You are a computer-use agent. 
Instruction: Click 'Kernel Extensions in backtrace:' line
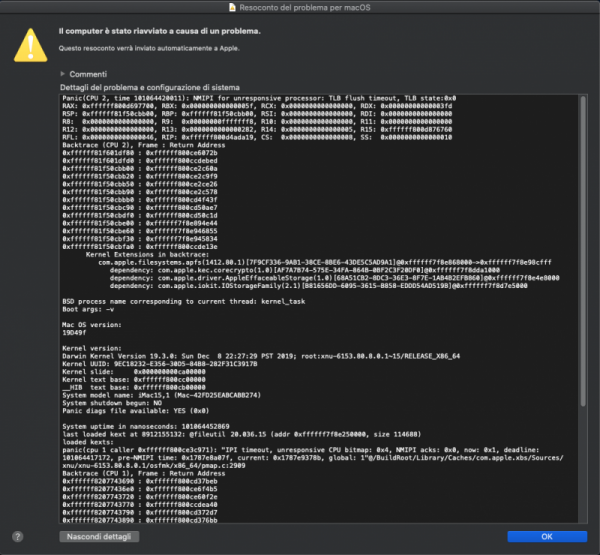pyautogui.click(x=147, y=255)
